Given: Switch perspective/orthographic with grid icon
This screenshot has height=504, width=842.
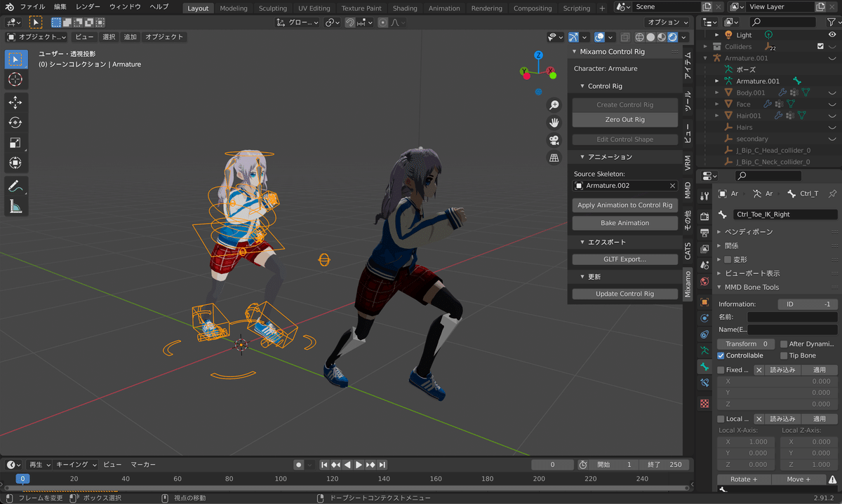Looking at the screenshot, I should 554,158.
